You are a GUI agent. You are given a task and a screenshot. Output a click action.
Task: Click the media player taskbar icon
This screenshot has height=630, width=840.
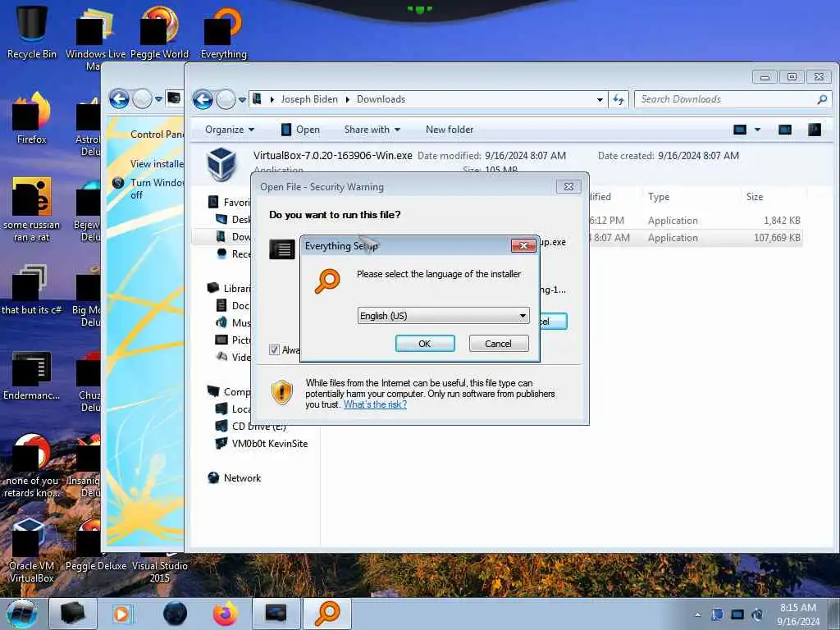click(x=122, y=614)
